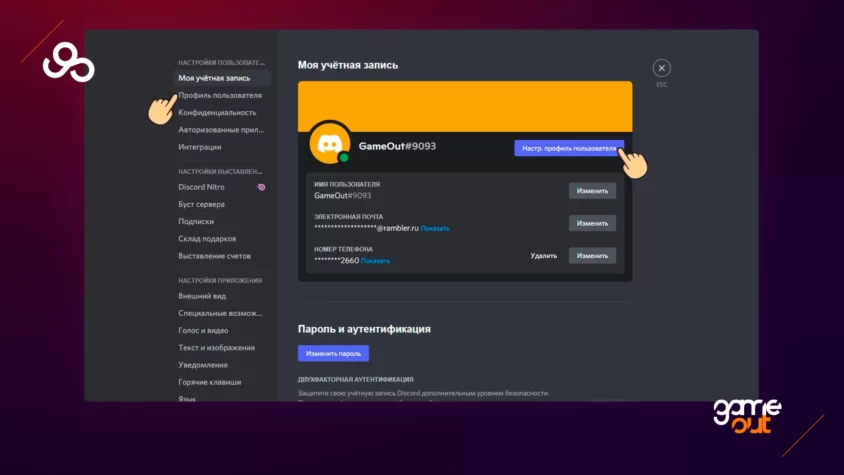Click the masked @rambler.ru email text
The image size is (844, 475).
point(366,228)
